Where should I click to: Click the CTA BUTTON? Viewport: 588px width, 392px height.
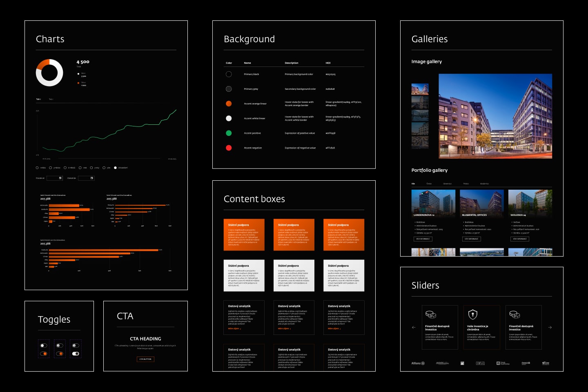tap(145, 359)
